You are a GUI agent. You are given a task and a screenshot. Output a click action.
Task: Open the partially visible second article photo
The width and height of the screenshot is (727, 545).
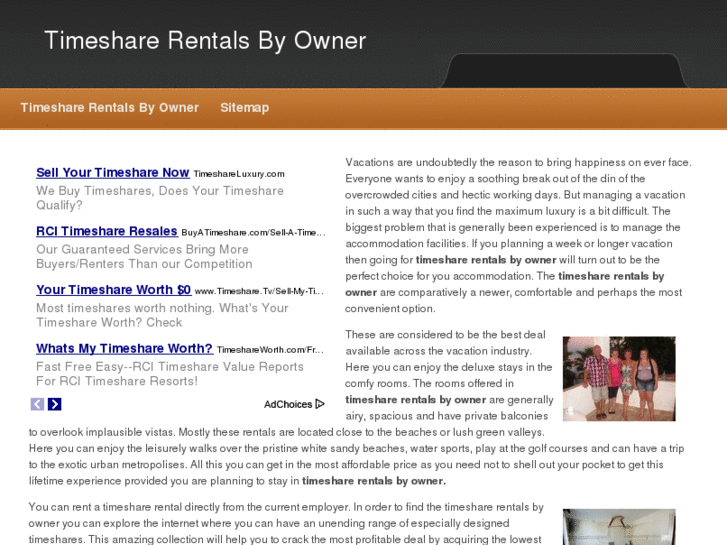(x=619, y=527)
